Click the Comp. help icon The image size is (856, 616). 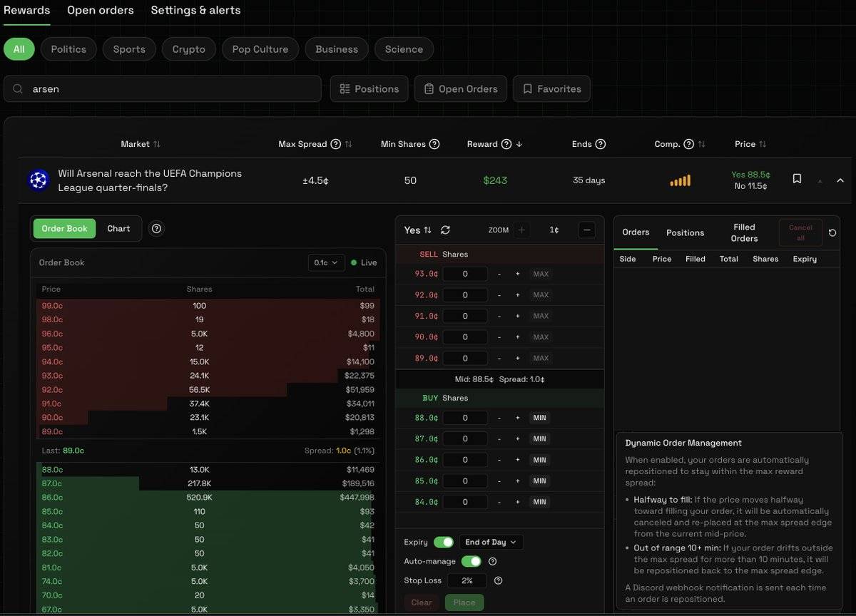tap(689, 144)
